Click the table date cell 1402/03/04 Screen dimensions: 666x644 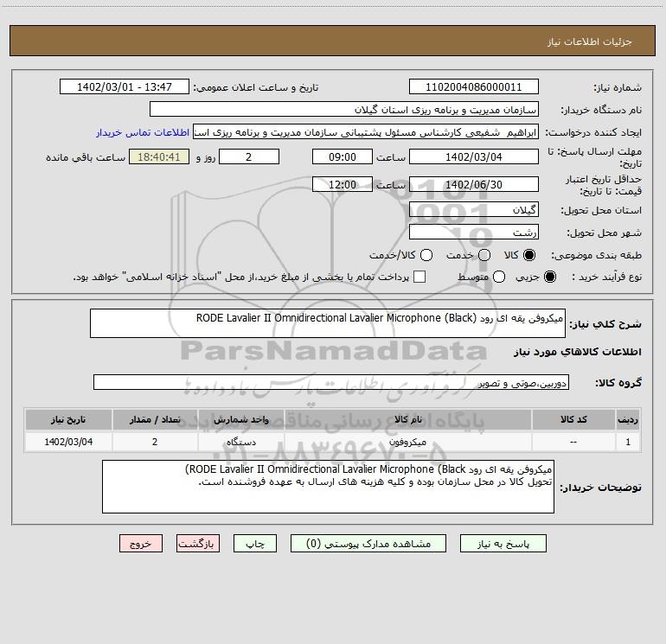pos(68,442)
